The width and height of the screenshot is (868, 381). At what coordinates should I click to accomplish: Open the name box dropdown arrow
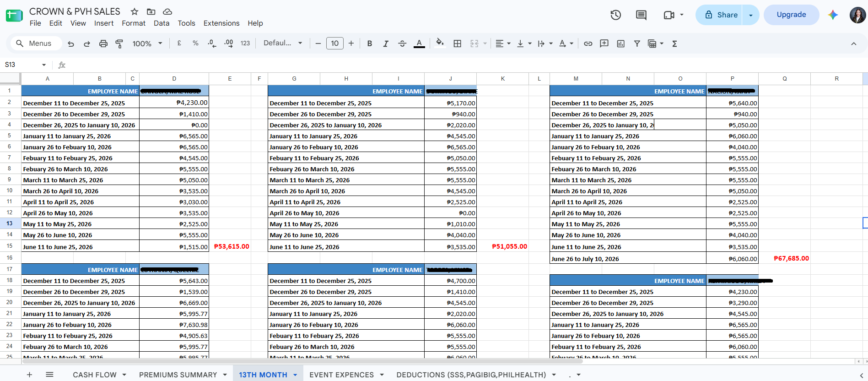click(x=44, y=65)
